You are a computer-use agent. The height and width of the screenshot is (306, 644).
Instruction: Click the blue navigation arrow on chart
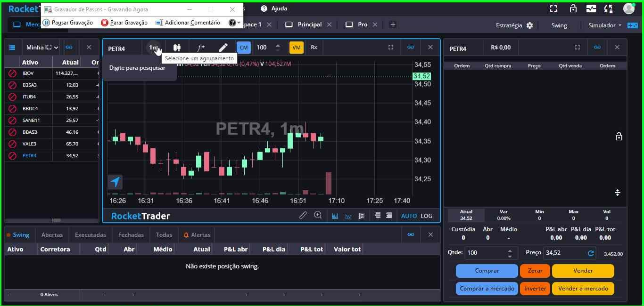tap(115, 182)
